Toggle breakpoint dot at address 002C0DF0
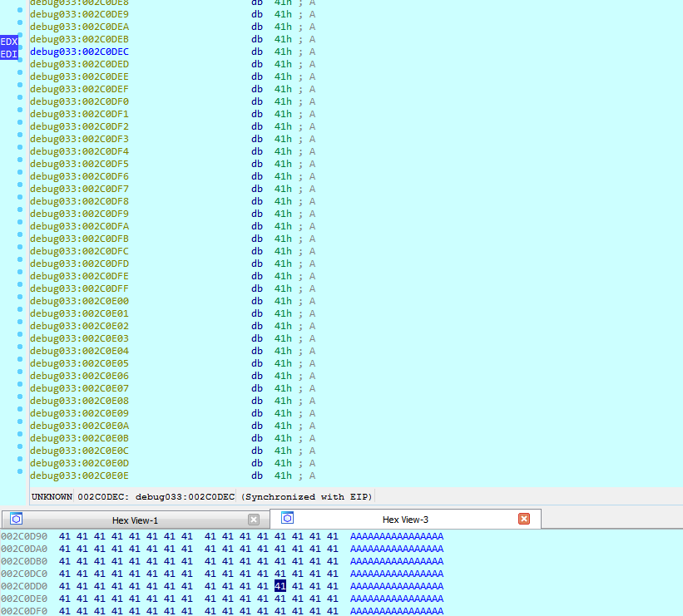The image size is (683, 616). pos(20,102)
